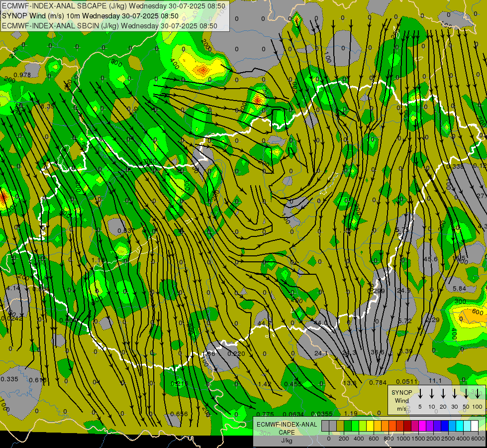
Task: Click the 1.19 value on map
Action: point(351,414)
